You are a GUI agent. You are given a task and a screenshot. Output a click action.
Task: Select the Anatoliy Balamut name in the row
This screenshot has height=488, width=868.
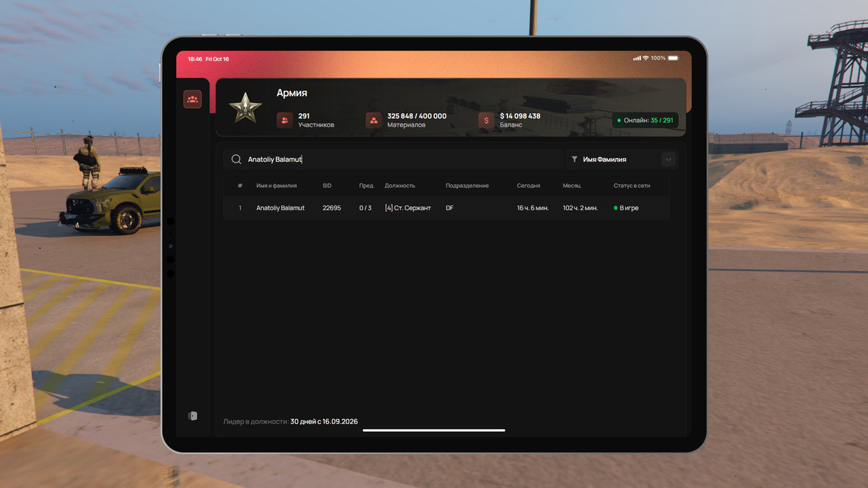pos(280,208)
